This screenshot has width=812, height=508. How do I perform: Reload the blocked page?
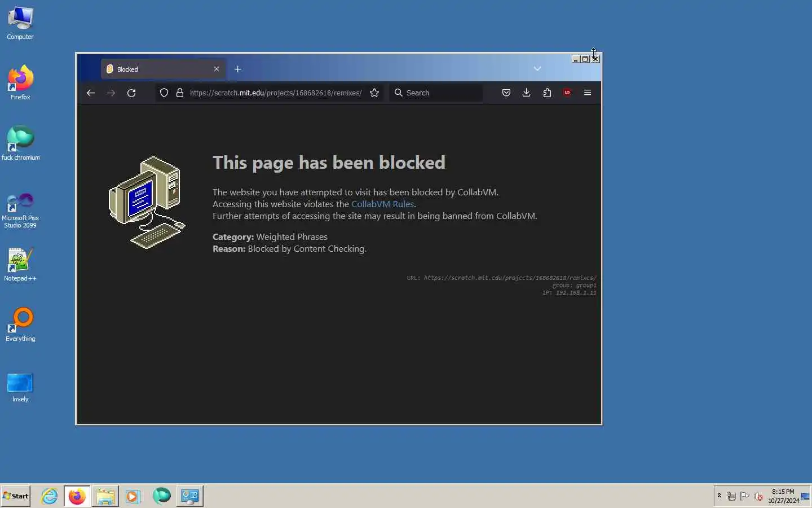131,93
